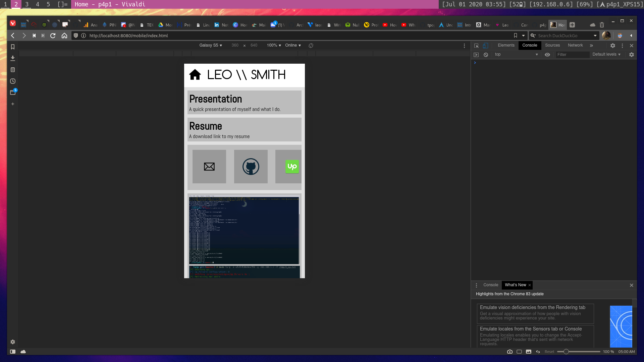Click the rotate device orientation icon

click(311, 46)
